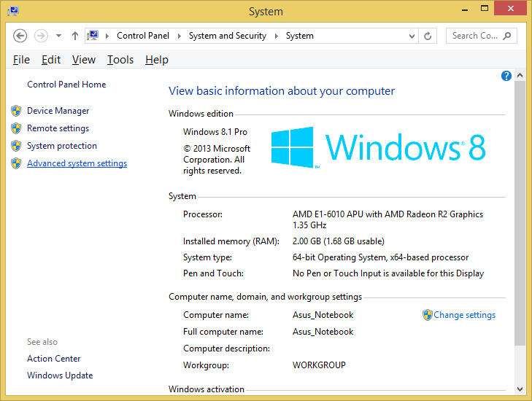Click shield icon beside Advanced system settings

(16, 163)
